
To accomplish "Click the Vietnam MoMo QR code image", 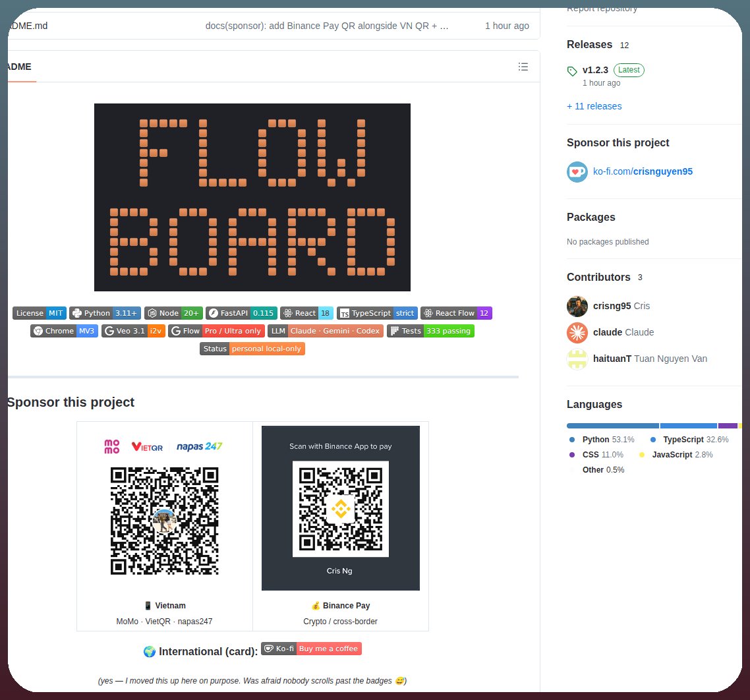I will pos(165,521).
